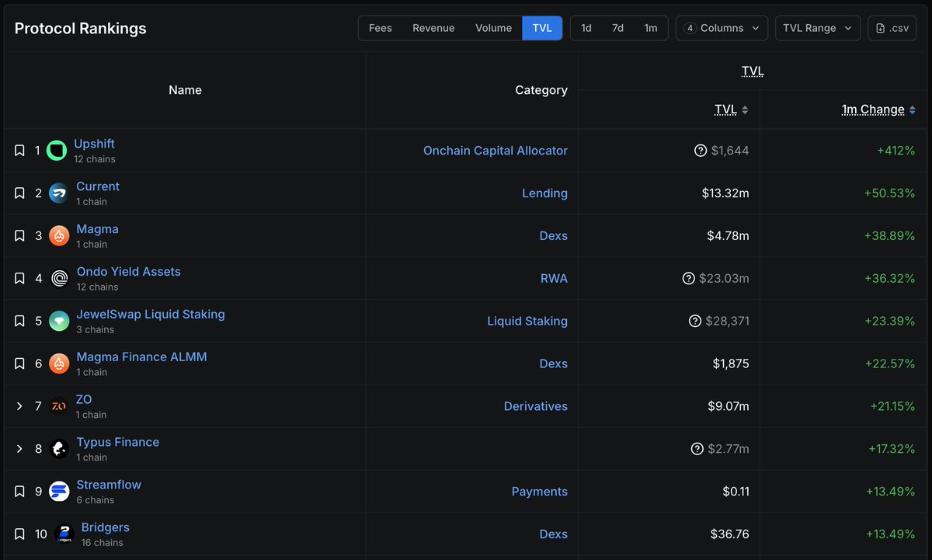Image resolution: width=932 pixels, height=560 pixels.
Task: Select the 1d time period
Action: coord(586,28)
